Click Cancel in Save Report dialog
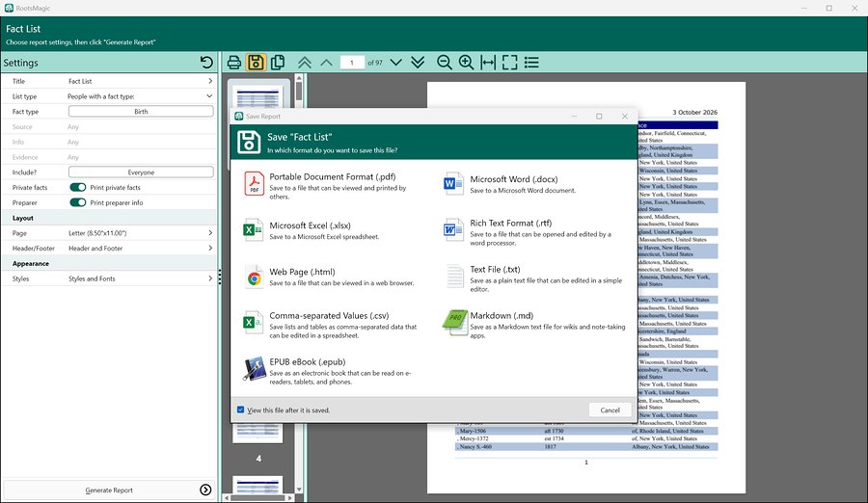The image size is (868, 503). (610, 410)
